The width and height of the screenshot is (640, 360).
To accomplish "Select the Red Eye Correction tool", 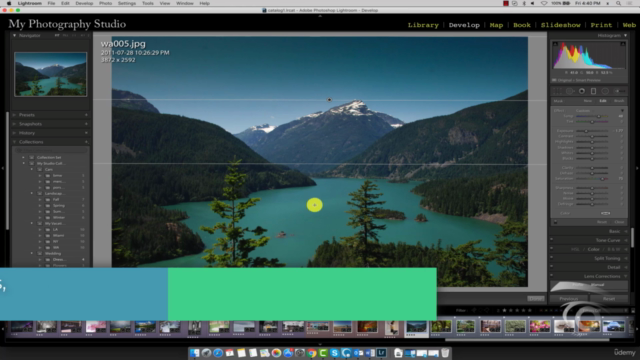I will coord(582,91).
